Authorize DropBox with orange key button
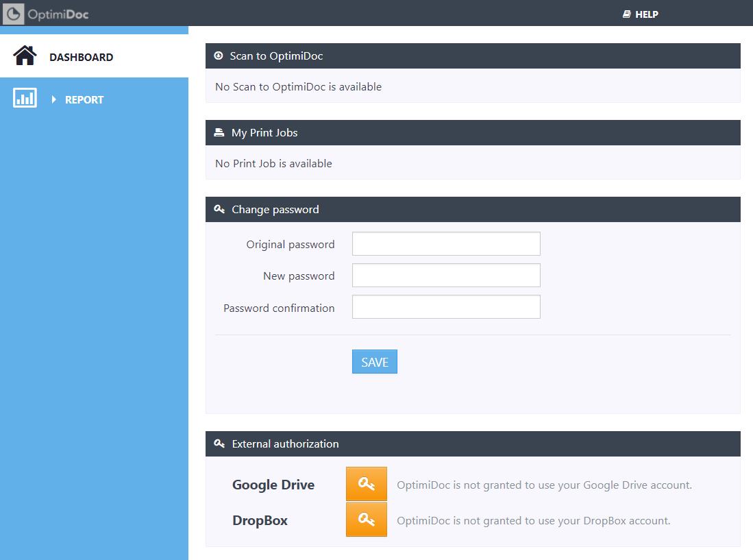Screen dimensions: 753x560 coord(366,520)
